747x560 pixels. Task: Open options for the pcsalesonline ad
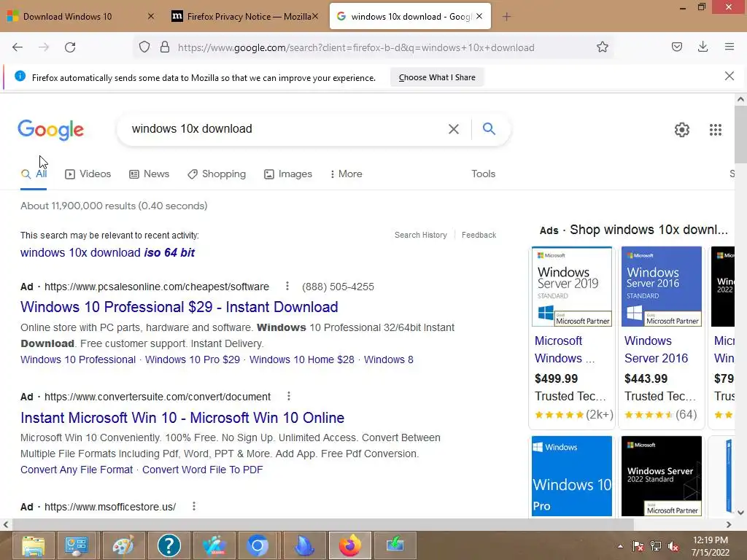287,286
